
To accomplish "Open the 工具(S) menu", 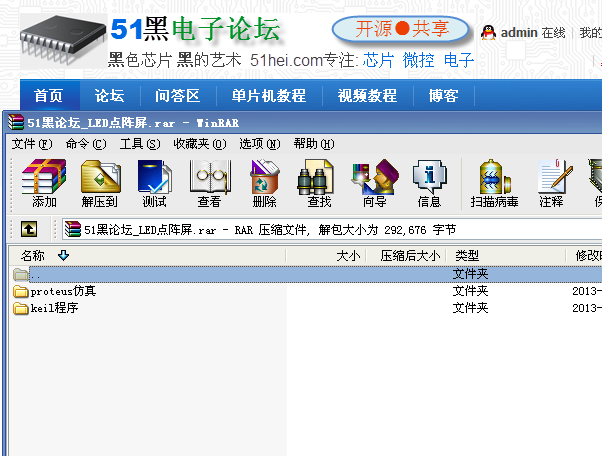I will point(140,144).
